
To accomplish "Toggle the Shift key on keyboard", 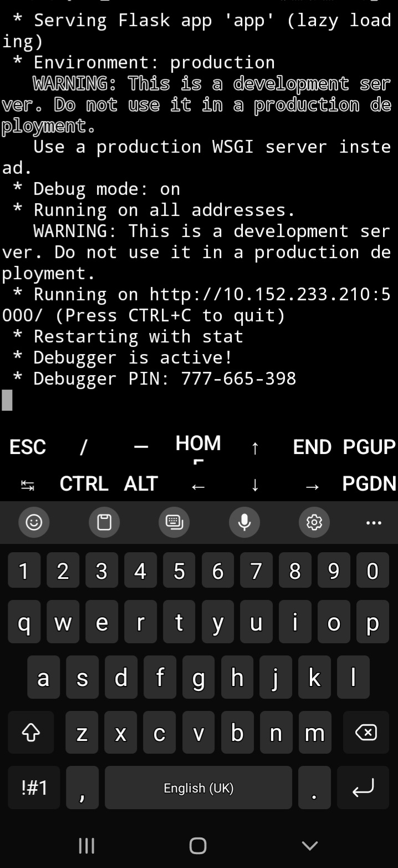I will click(31, 733).
